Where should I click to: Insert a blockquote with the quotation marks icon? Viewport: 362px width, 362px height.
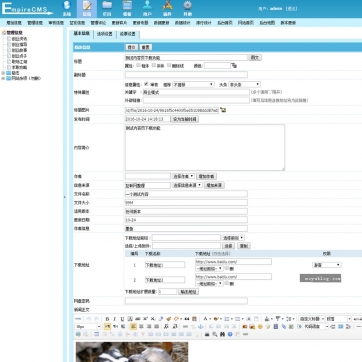click(187, 319)
